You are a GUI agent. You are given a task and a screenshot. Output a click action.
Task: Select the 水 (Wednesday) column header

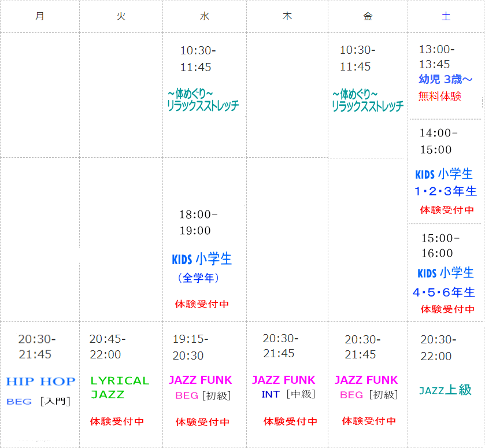tap(204, 16)
